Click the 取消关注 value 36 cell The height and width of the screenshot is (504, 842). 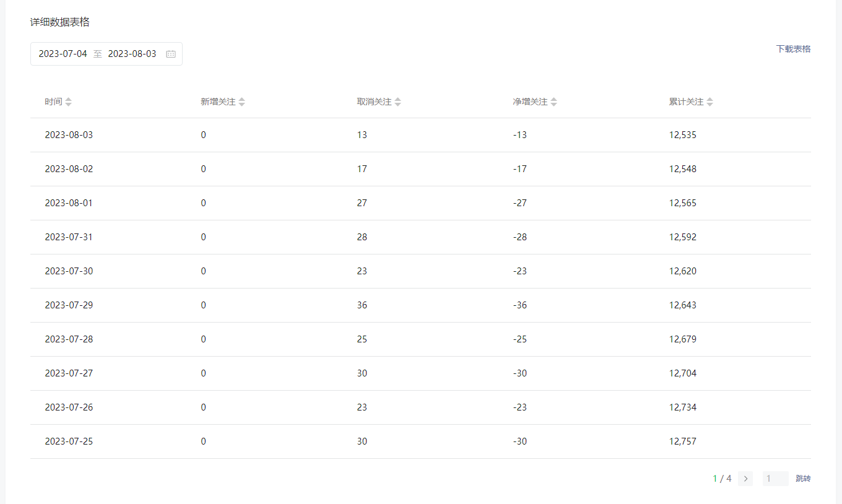(362, 305)
